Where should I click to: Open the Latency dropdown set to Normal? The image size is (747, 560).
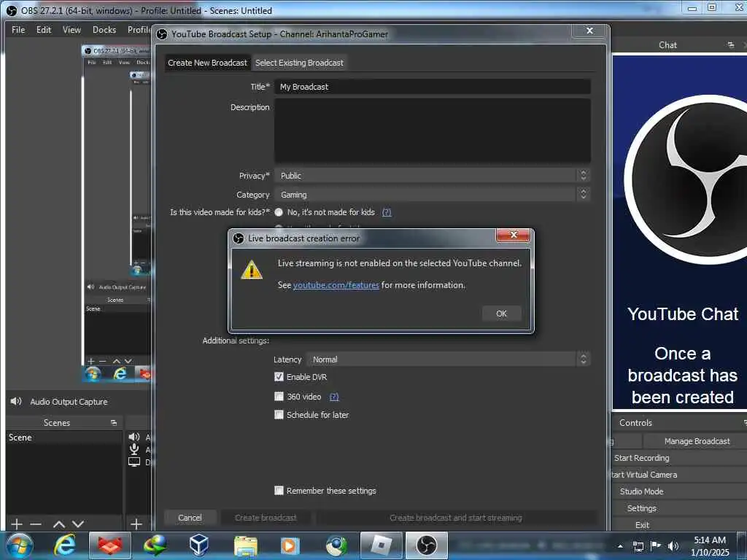point(449,359)
